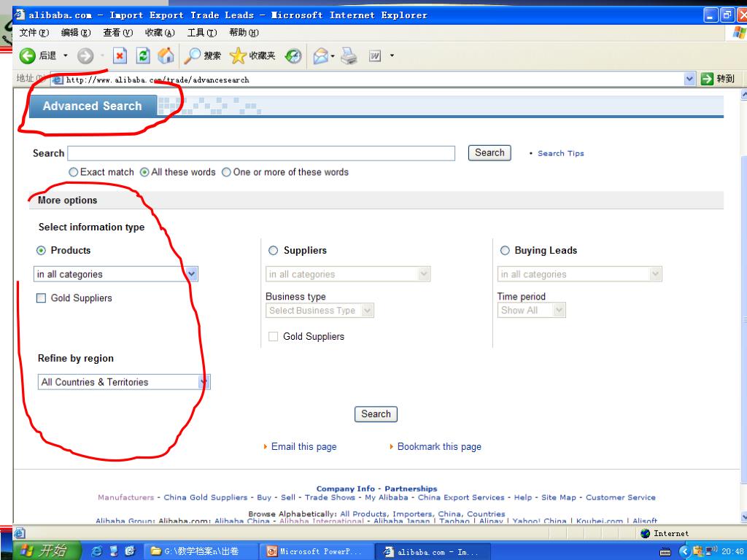Print the page with the printer icon

pyautogui.click(x=349, y=55)
